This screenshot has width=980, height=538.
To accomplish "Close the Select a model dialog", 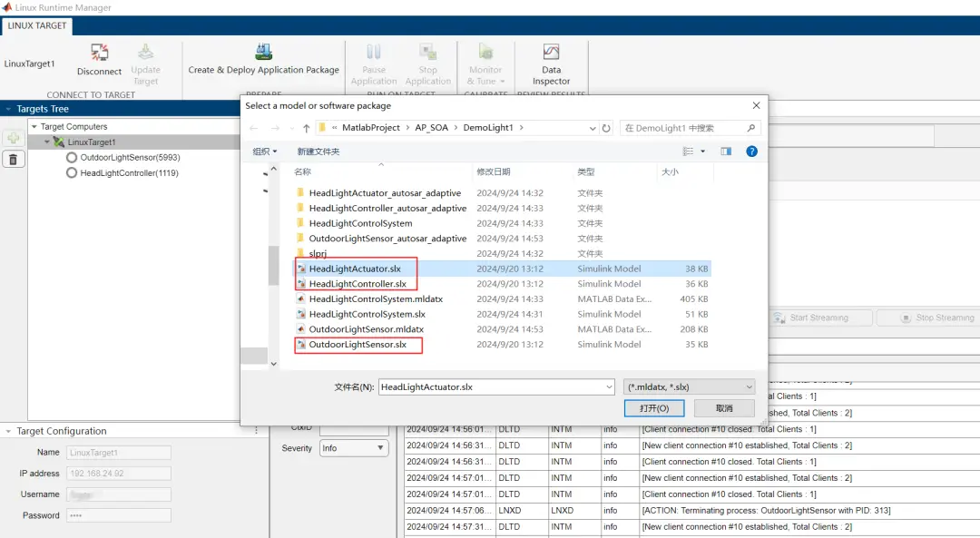I will coord(756,105).
